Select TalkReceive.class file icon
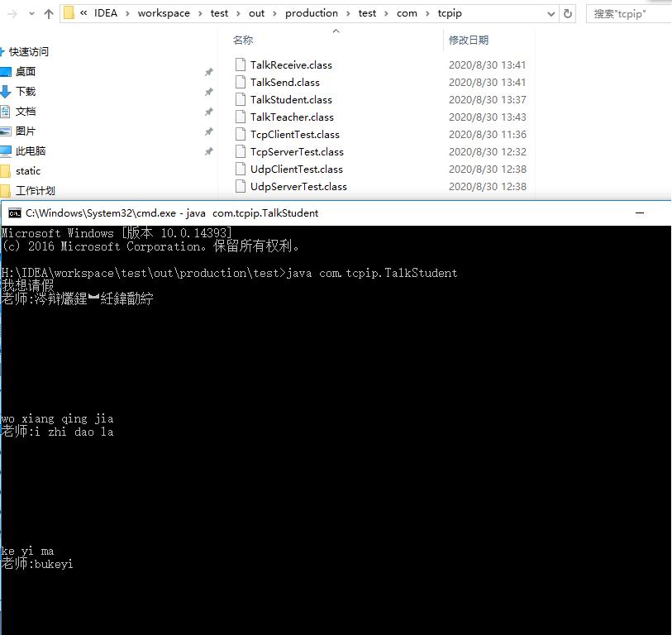This screenshot has height=635, width=672. coord(241,64)
